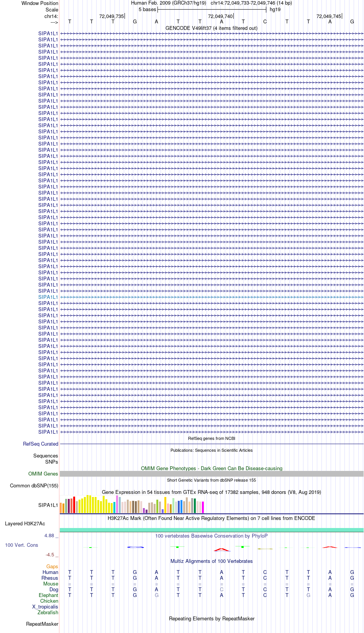Click the 'Layered H3K27Ac' track label

point(25,524)
